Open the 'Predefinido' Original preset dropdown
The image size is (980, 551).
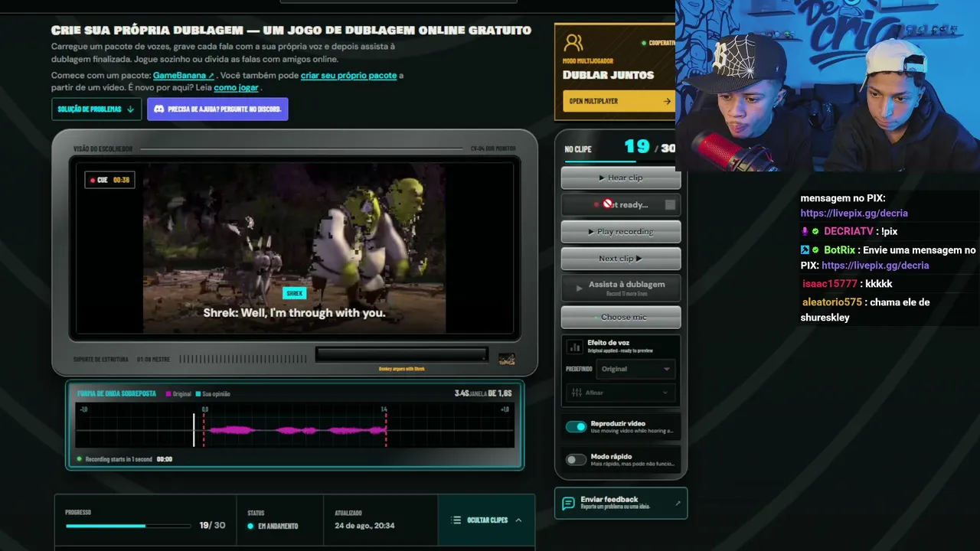coord(635,369)
